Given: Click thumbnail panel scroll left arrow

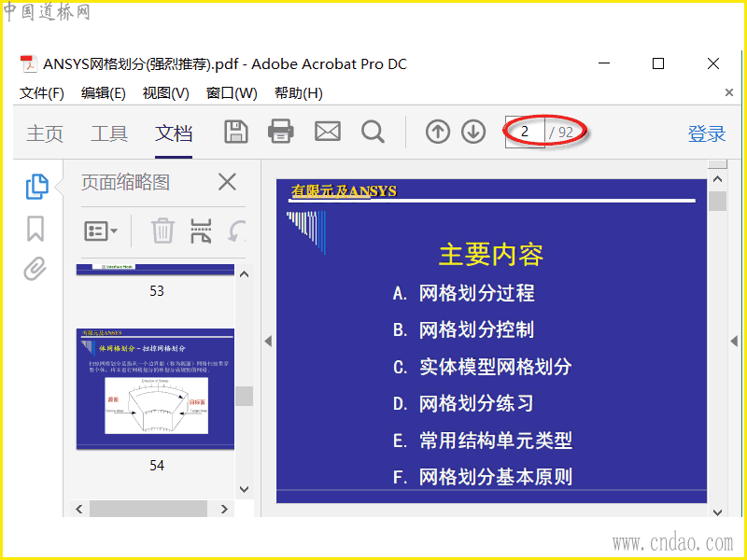Looking at the screenshot, I should [x=79, y=509].
